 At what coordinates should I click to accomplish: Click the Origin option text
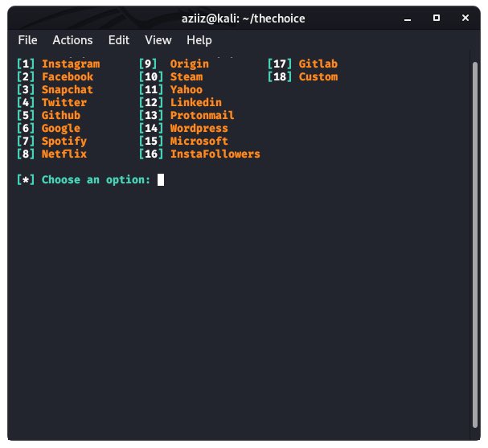point(190,64)
